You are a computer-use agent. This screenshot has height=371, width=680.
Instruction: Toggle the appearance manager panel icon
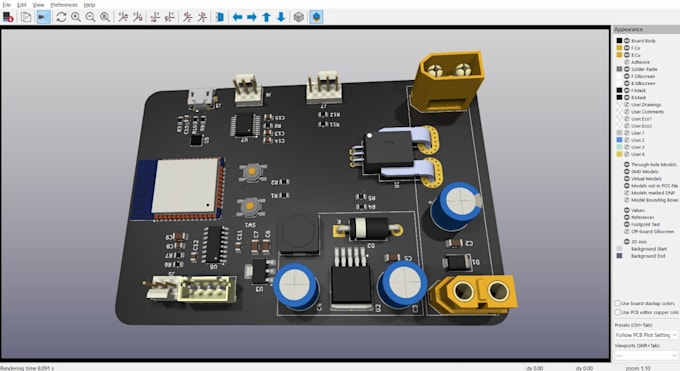[x=317, y=17]
